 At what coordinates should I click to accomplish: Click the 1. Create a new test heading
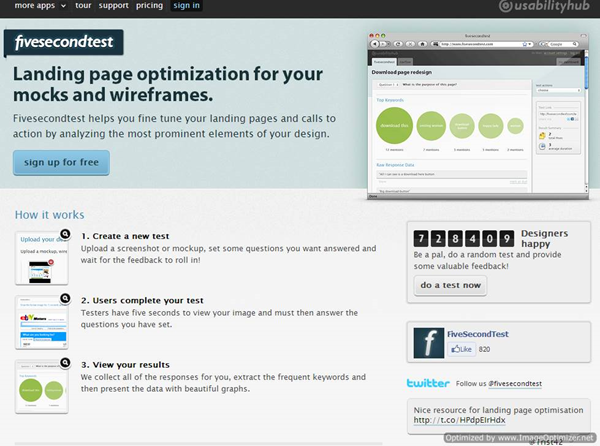coord(125,236)
